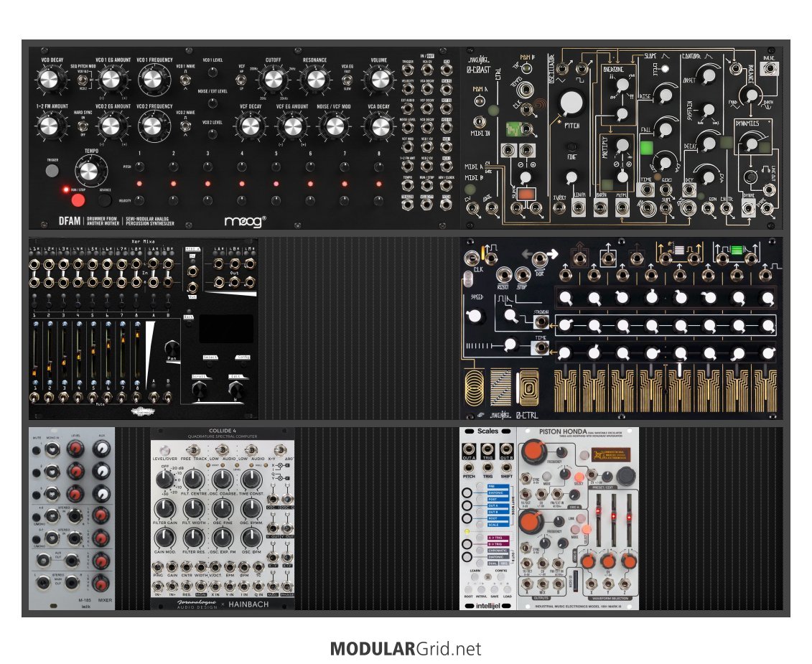Viewport: 812px width, 664px height.
Task: Click the DFAM VOLUME knob
Action: [380, 80]
